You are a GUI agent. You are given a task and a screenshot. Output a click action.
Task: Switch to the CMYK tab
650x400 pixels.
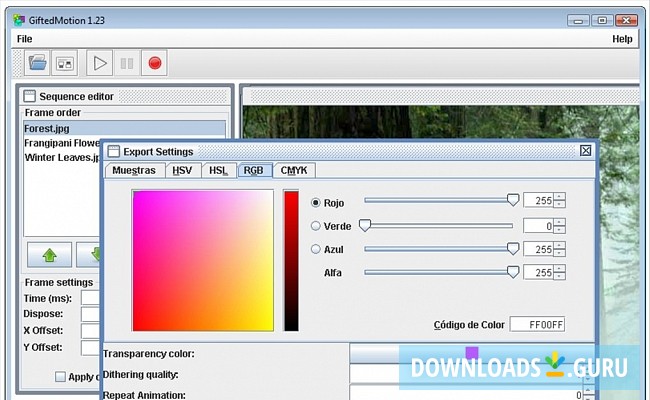pos(294,170)
